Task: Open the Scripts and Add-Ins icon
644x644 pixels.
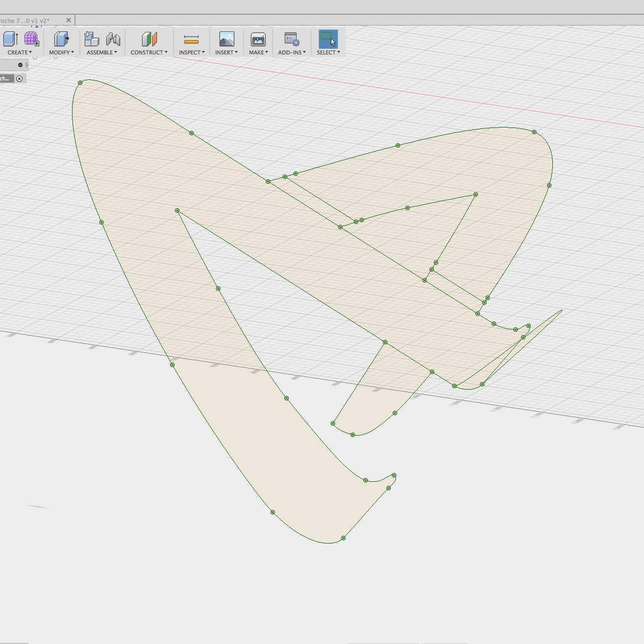Action: pos(292,39)
